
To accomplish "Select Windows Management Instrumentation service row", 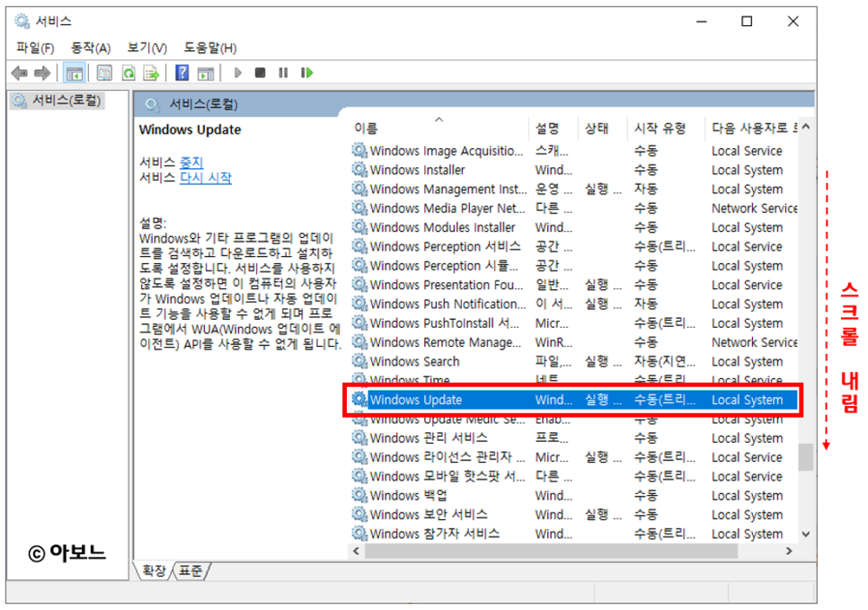I will point(574,189).
